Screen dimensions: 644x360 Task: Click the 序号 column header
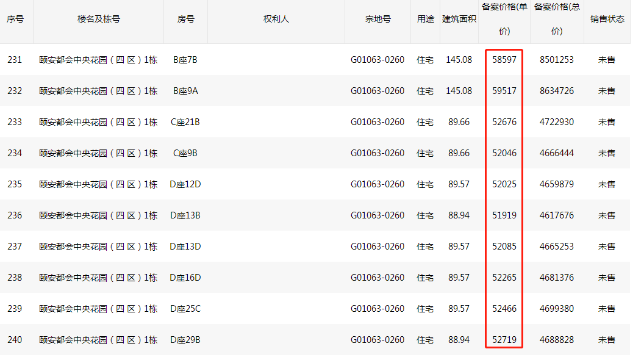15,20
